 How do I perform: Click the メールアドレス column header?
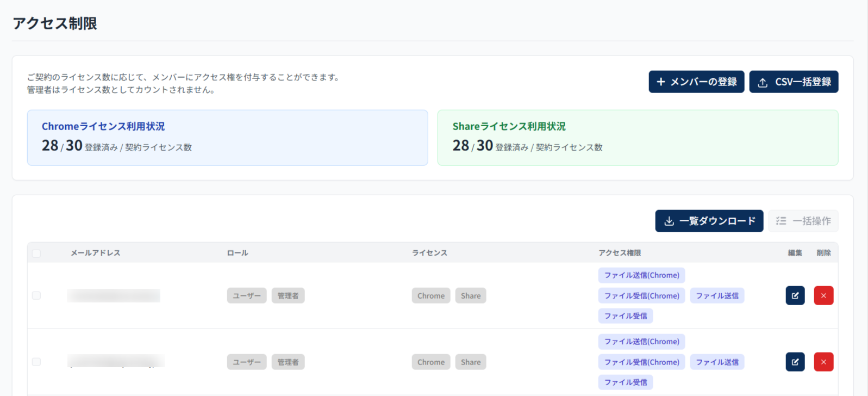coord(95,253)
